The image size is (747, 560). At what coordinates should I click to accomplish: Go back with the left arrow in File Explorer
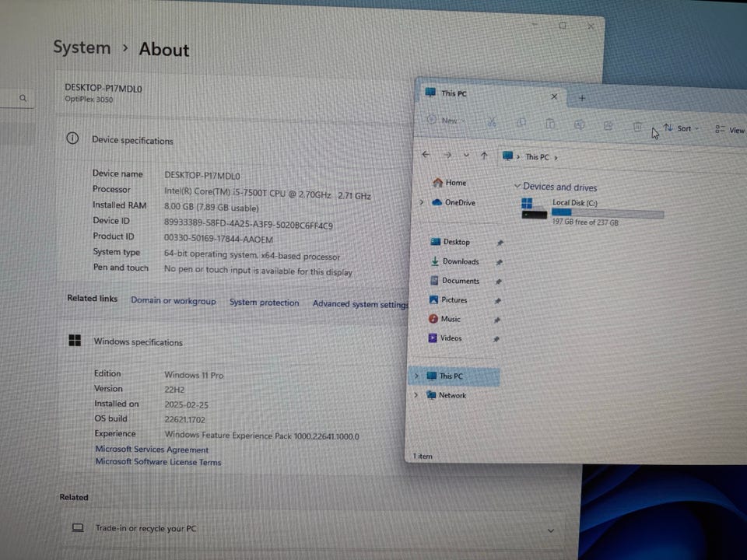click(x=426, y=154)
